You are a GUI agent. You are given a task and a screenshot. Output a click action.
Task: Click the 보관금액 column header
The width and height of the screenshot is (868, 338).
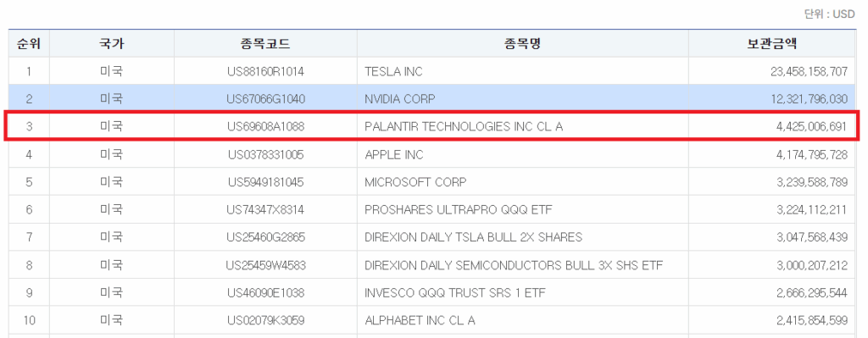click(771, 44)
